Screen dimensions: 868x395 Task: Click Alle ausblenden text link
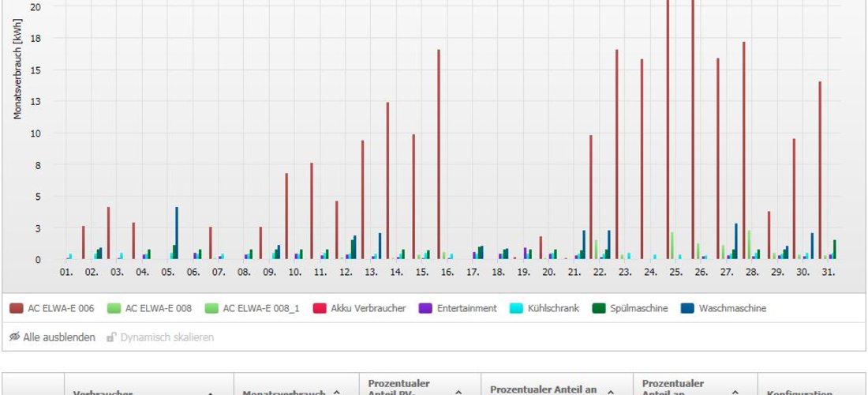[x=59, y=337]
